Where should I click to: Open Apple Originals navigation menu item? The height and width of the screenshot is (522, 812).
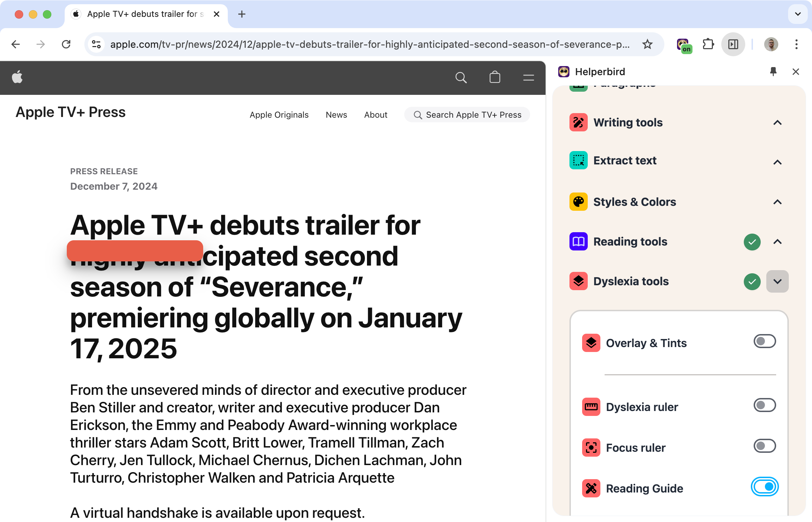(279, 114)
